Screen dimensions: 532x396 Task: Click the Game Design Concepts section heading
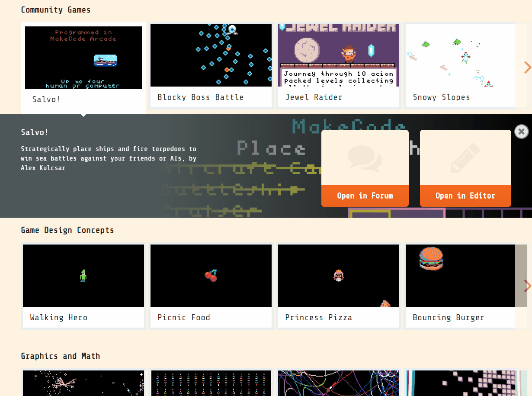pos(67,230)
